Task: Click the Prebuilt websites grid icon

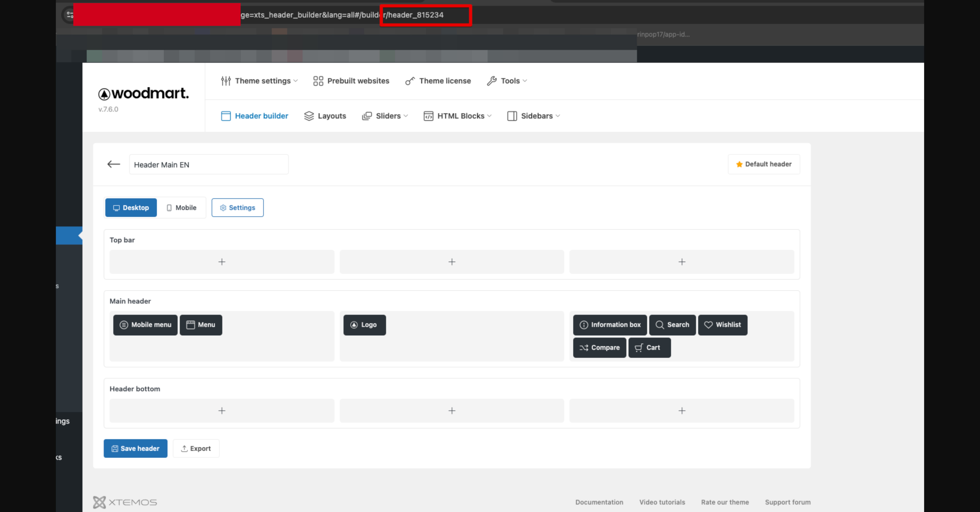Action: (x=318, y=81)
